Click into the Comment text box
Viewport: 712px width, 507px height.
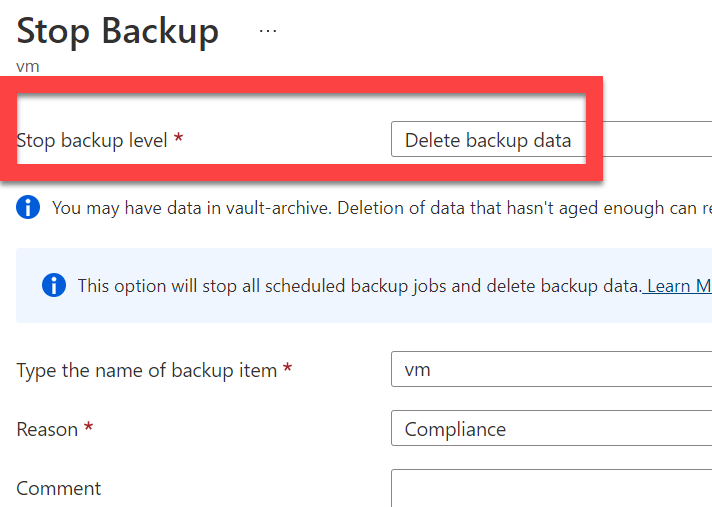point(551,488)
